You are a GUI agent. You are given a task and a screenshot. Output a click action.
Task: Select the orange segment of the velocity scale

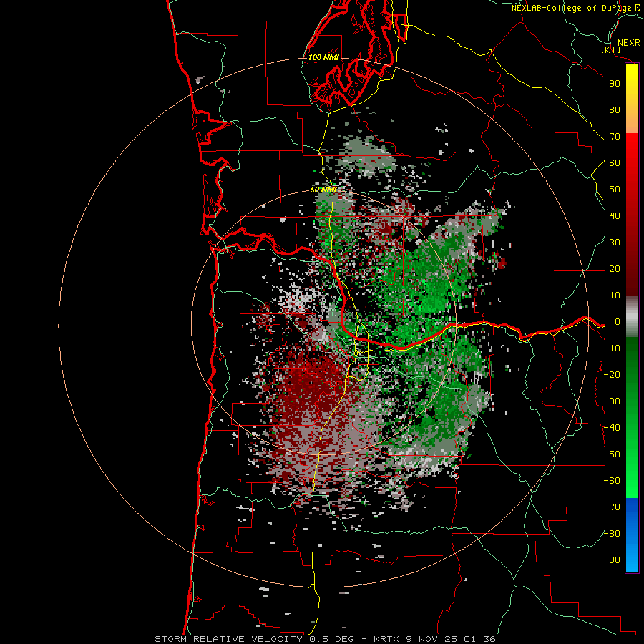pyautogui.click(x=632, y=119)
